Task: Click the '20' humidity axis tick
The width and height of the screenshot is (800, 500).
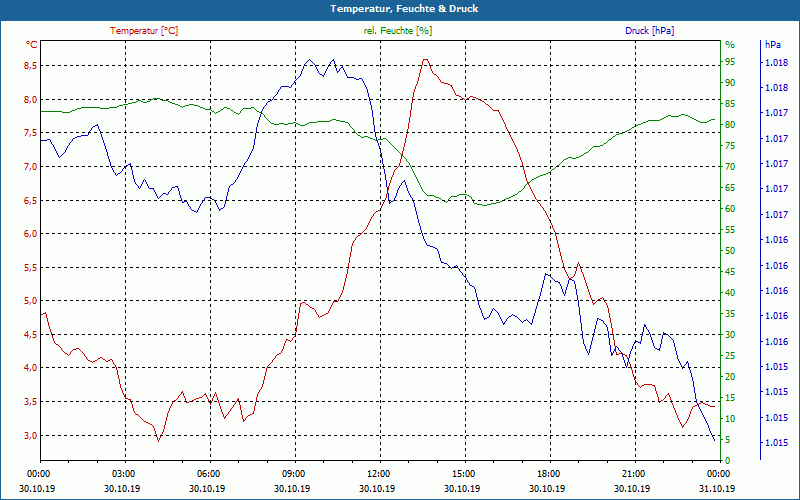Action: tap(730, 377)
